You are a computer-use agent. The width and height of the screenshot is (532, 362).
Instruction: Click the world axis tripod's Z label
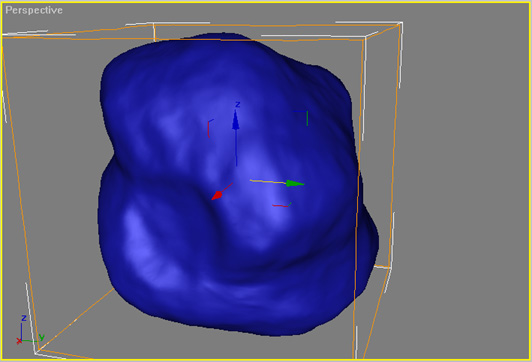24,318
